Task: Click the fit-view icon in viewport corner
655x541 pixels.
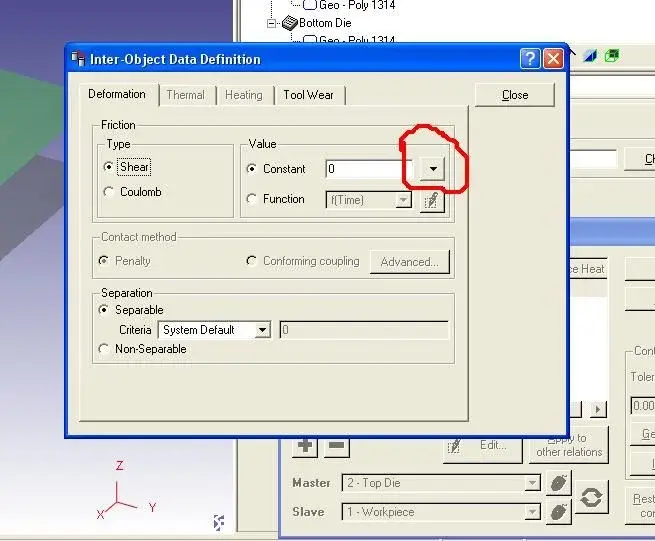Action: pos(219,522)
